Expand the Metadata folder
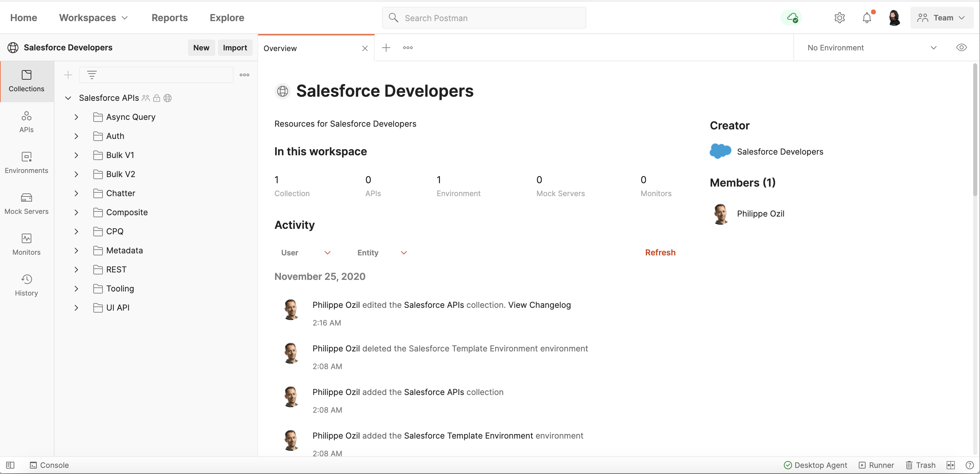Viewport: 980px width, 474px height. coord(76,250)
